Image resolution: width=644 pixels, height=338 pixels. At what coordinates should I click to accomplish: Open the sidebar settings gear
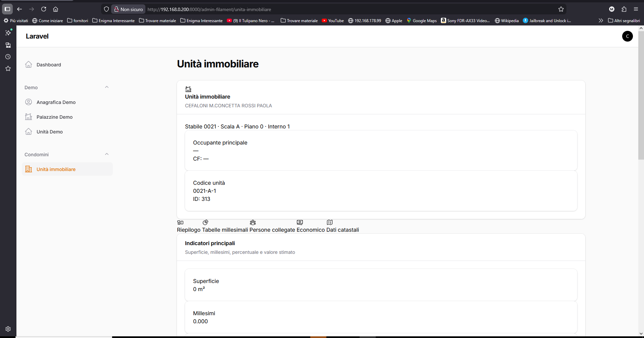(x=8, y=329)
